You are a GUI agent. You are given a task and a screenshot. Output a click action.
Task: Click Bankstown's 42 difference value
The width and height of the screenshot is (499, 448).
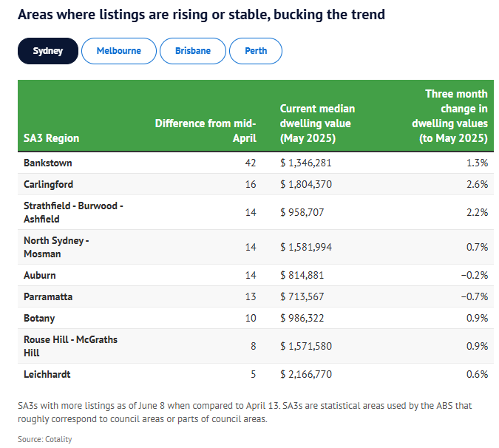(x=251, y=163)
